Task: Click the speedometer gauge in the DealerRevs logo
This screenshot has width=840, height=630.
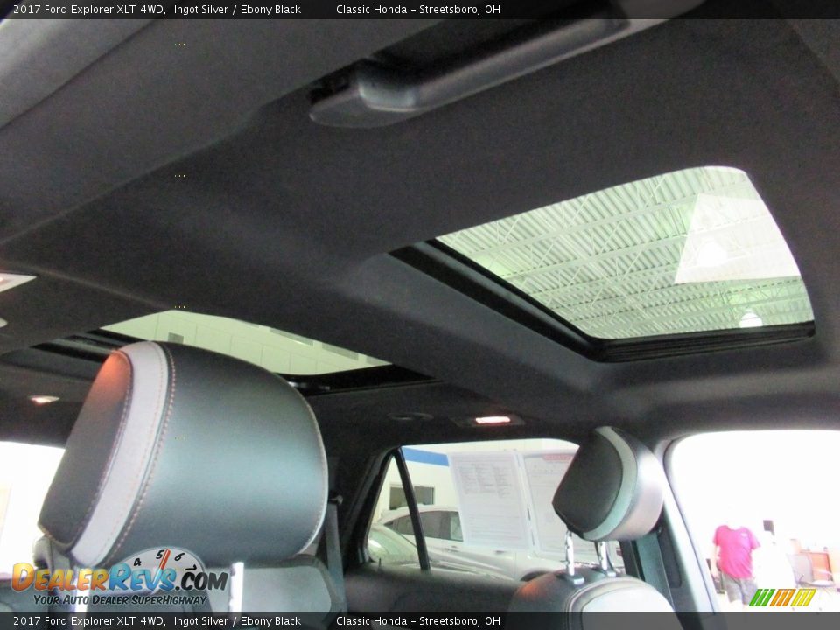Action: [164, 563]
